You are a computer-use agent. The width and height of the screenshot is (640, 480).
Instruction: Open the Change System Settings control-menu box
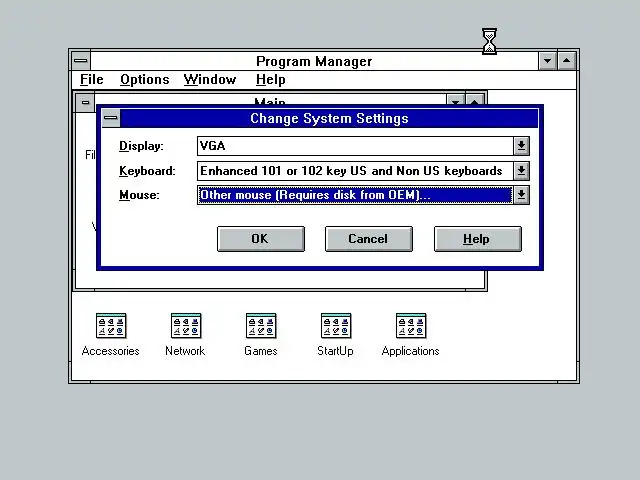pyautogui.click(x=111, y=118)
